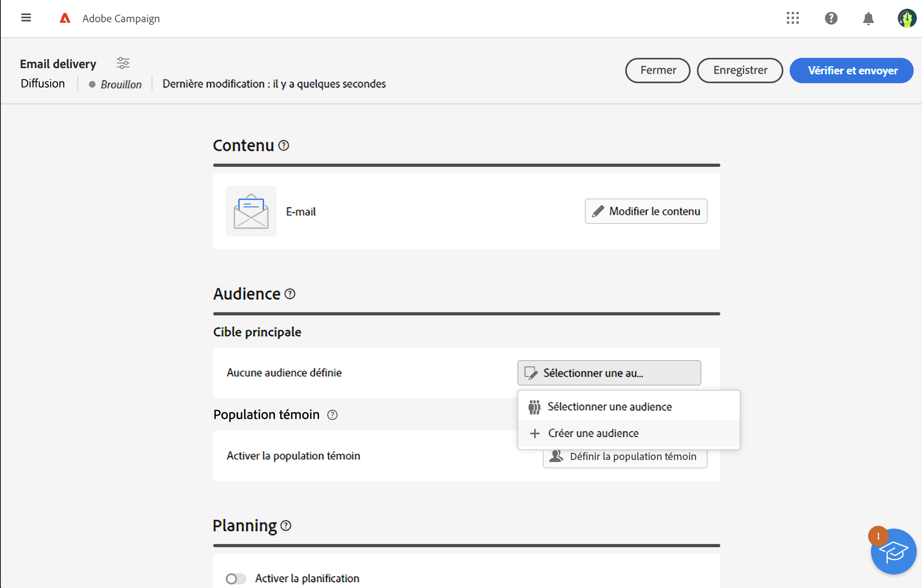This screenshot has width=922, height=588.
Task: Click the E-mail envelope thumbnail
Action: pos(251,211)
